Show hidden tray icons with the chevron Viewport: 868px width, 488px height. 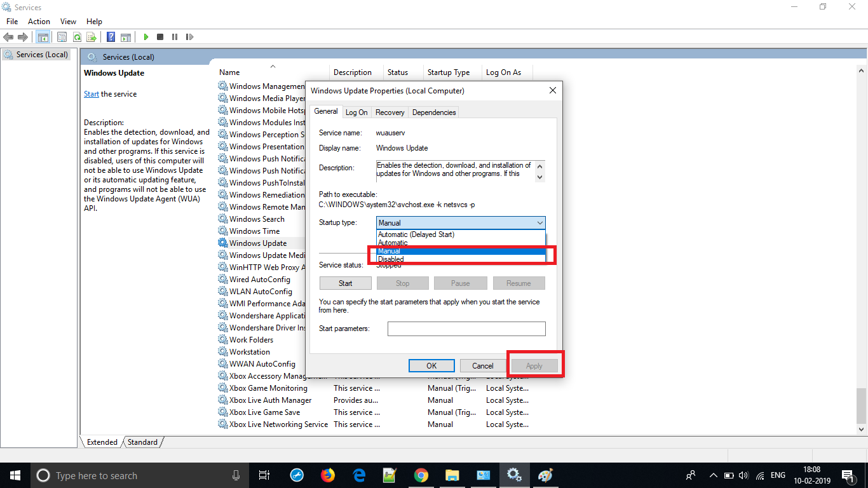[714, 475]
